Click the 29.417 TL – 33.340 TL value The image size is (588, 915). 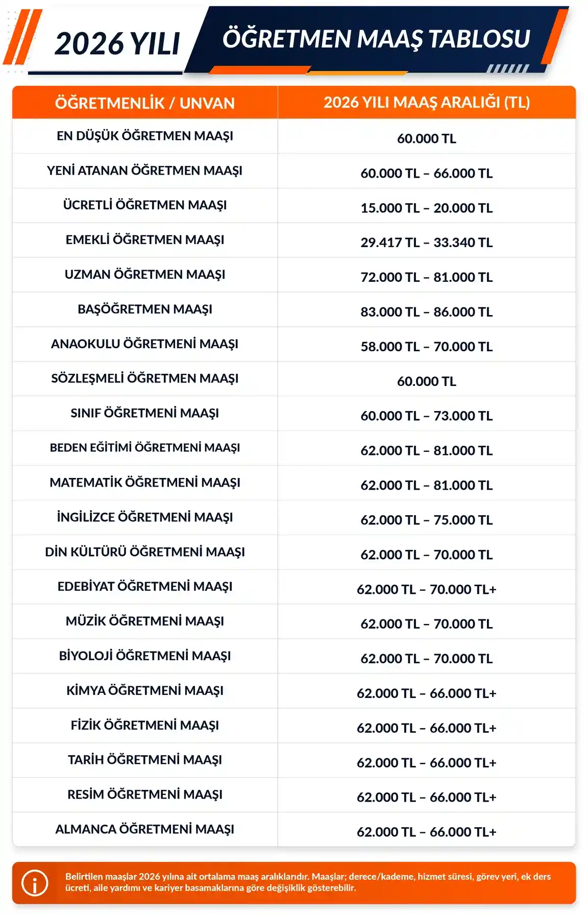[x=427, y=243]
